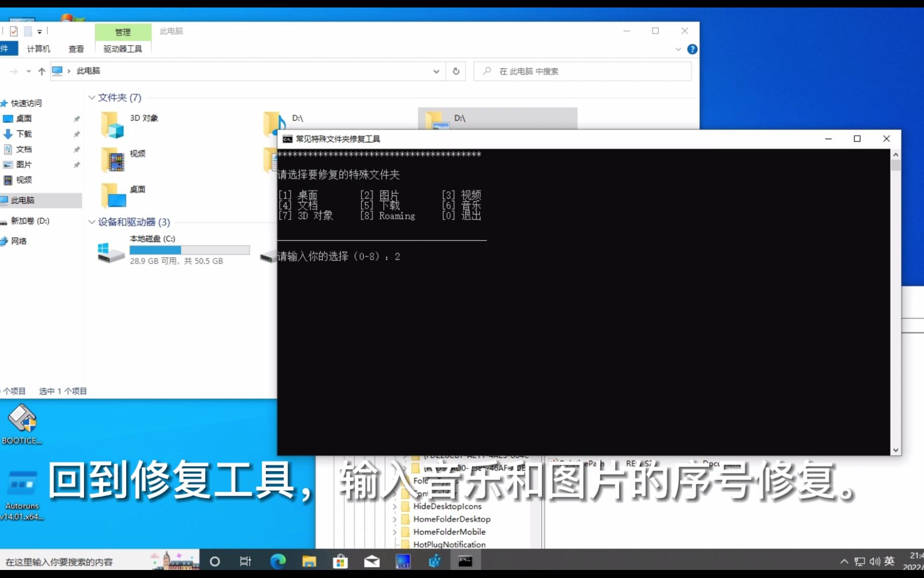Minimize the 常见特殊文件夹修复工具 console window
924x578 pixels.
tap(828, 139)
